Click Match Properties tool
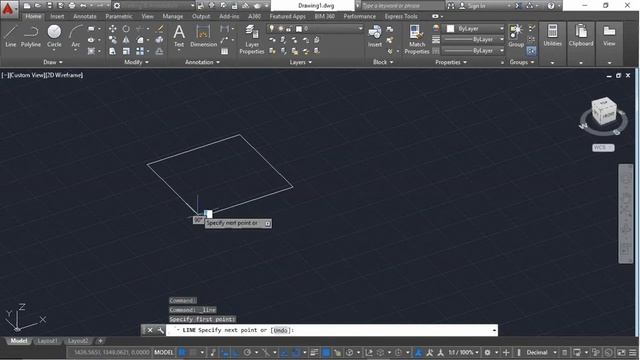Viewport: 640px width, 360px height. tap(417, 40)
